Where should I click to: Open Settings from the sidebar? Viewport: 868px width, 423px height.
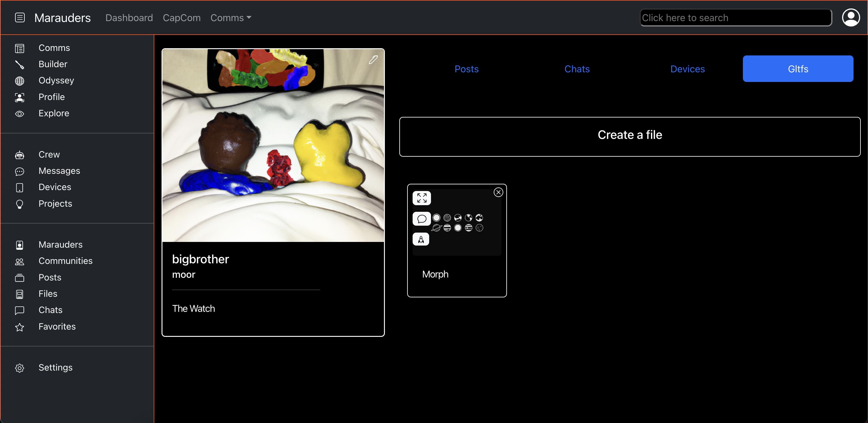pyautogui.click(x=55, y=368)
